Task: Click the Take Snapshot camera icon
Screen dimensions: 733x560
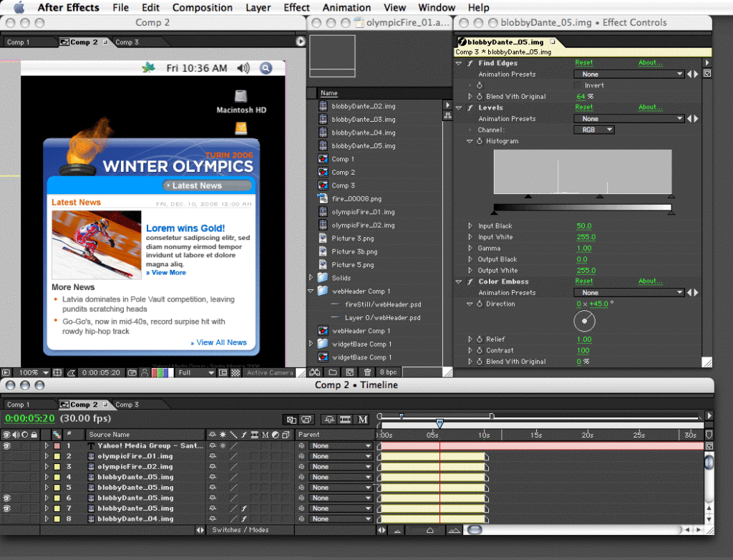Action: pos(132,373)
